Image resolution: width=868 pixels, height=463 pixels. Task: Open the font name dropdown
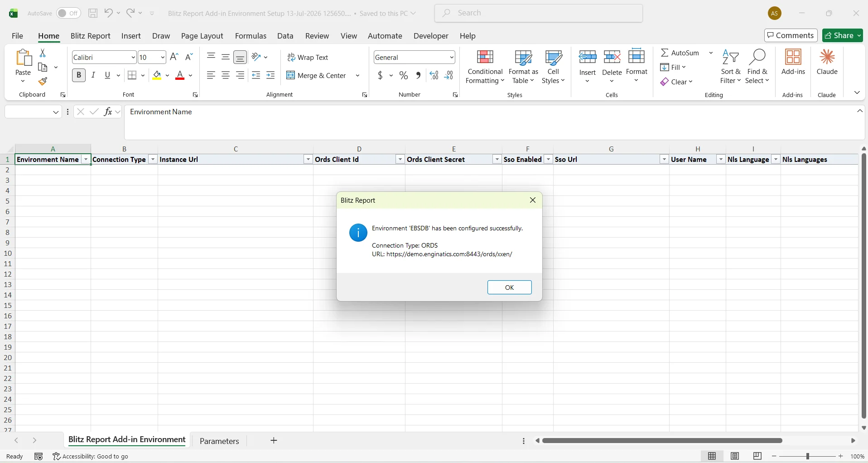(133, 57)
